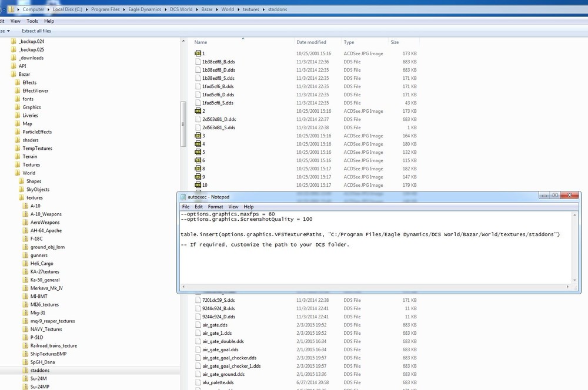Click the file icon of alu_palette.dds

(x=198, y=382)
